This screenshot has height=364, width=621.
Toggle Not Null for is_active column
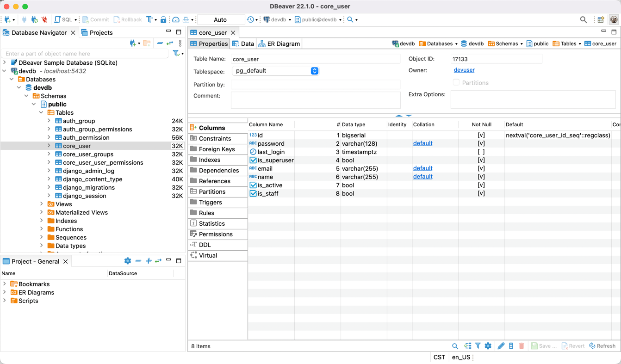481,185
